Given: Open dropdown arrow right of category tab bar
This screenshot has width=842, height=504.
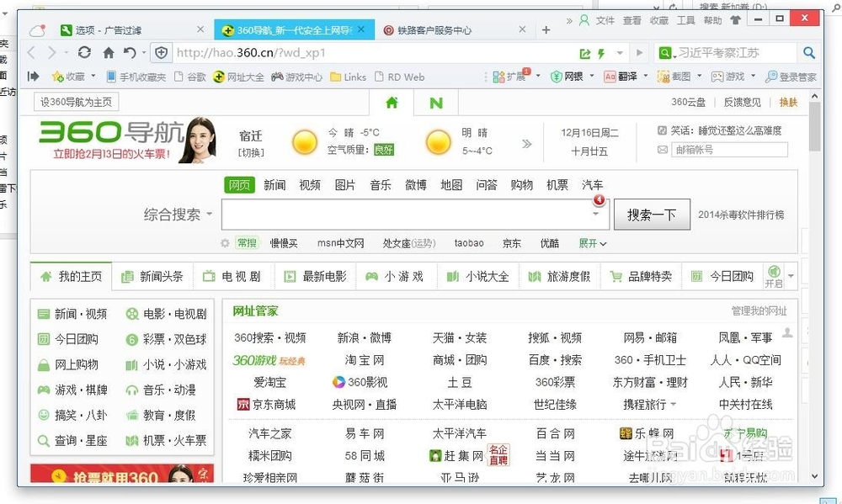Looking at the screenshot, I should pos(791,276).
